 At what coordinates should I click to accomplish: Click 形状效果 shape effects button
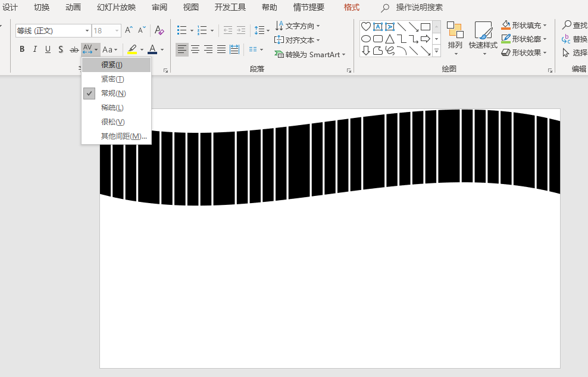point(524,52)
